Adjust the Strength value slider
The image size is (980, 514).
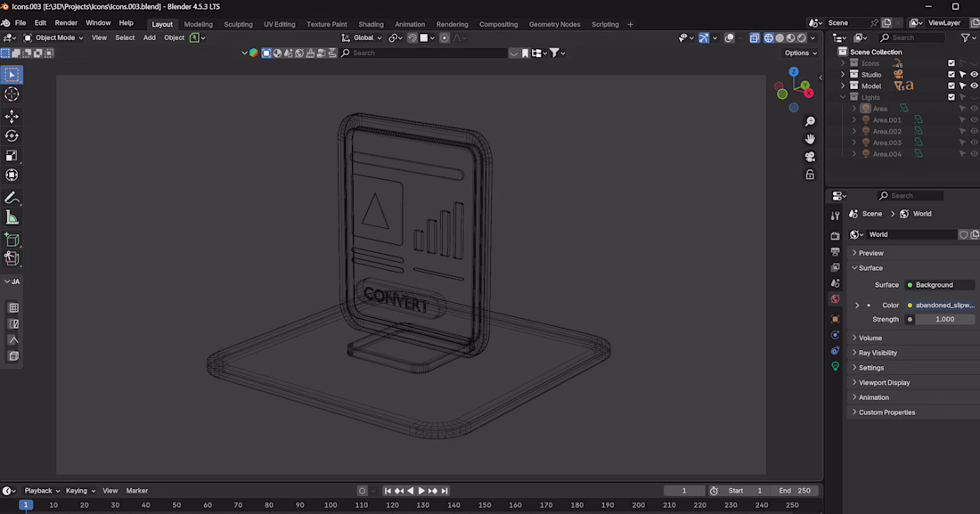tap(944, 320)
